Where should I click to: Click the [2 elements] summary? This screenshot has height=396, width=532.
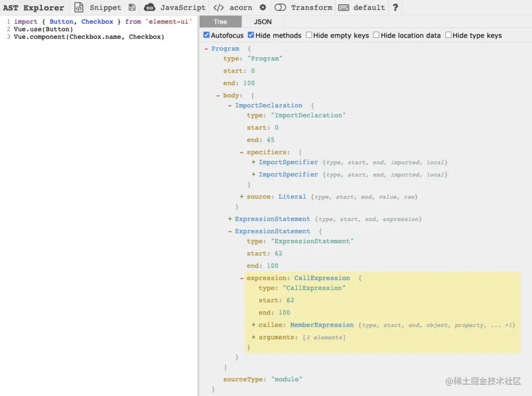click(x=324, y=337)
